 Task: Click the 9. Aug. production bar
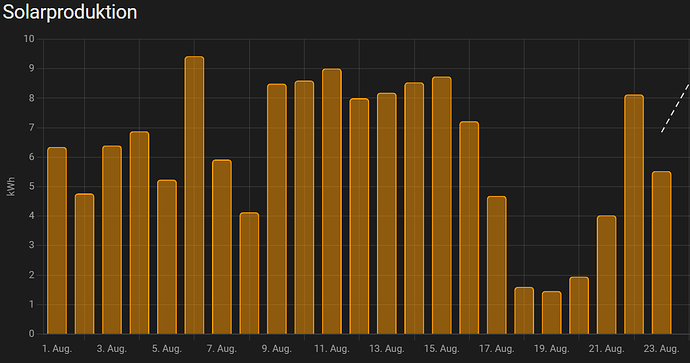277,209
